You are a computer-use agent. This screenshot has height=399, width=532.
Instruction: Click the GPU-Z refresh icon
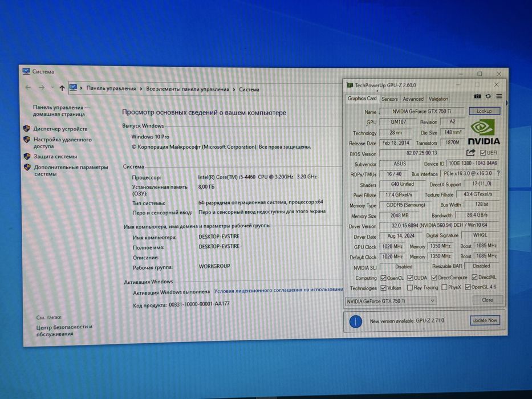pos(488,96)
